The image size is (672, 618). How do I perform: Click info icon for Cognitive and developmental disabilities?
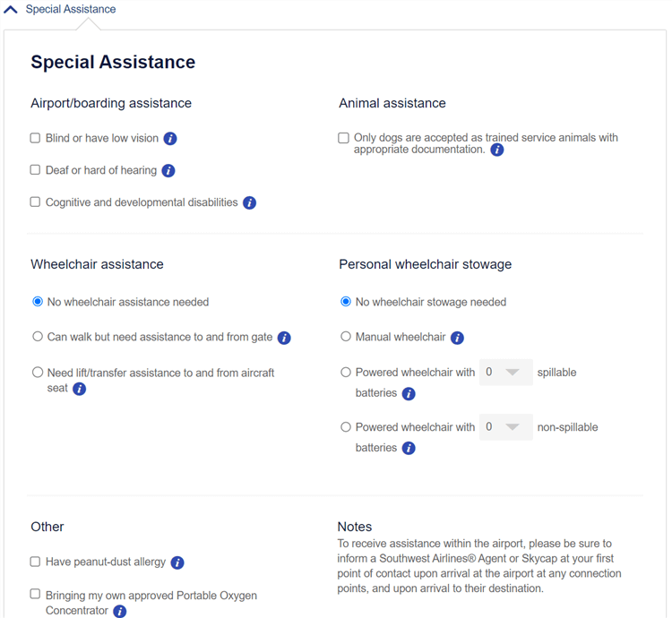pyautogui.click(x=250, y=203)
